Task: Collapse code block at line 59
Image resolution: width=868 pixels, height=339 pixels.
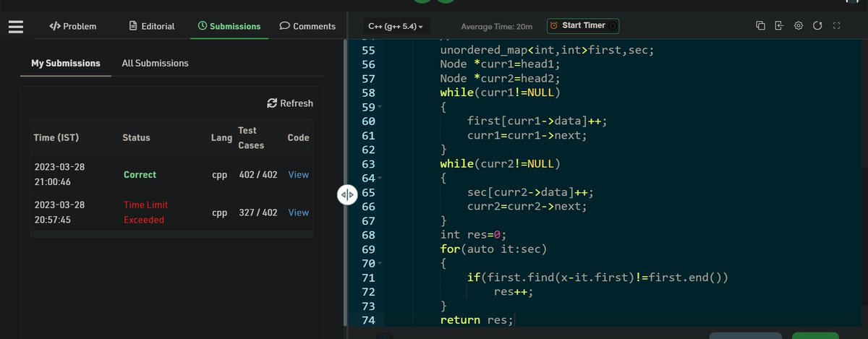Action: pos(380,107)
